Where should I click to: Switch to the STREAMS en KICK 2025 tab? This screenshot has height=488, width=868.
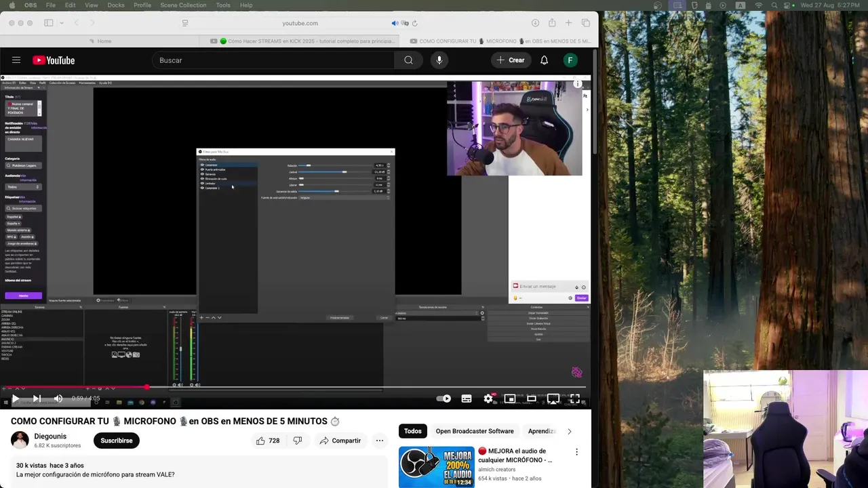pos(302,41)
